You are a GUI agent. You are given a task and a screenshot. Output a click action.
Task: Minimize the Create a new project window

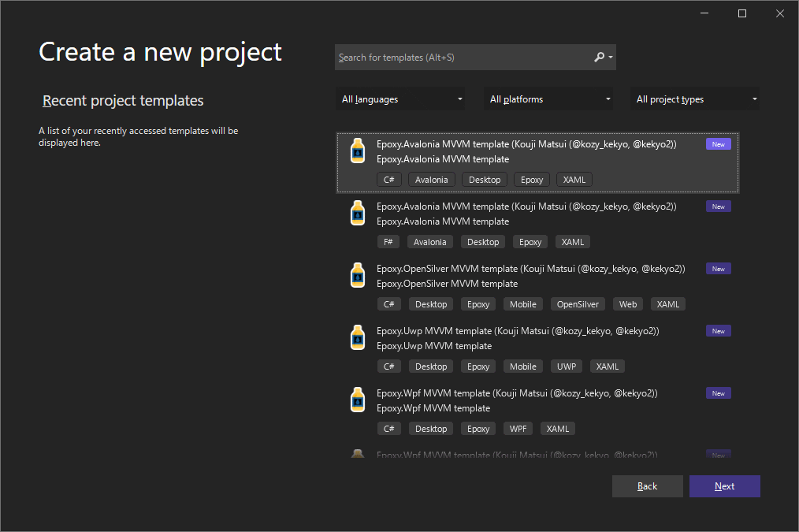[x=704, y=13]
